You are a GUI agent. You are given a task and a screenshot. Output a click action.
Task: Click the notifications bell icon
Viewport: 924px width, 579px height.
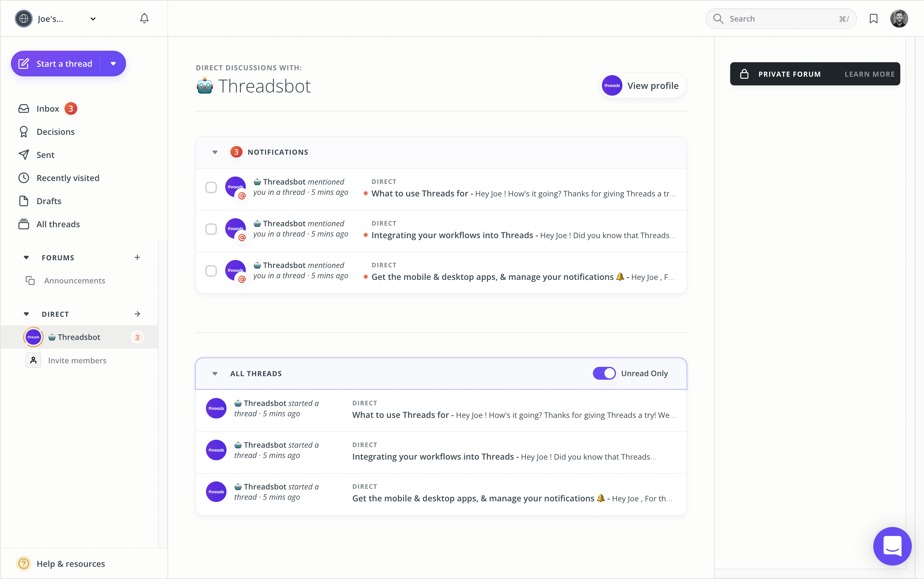point(144,18)
